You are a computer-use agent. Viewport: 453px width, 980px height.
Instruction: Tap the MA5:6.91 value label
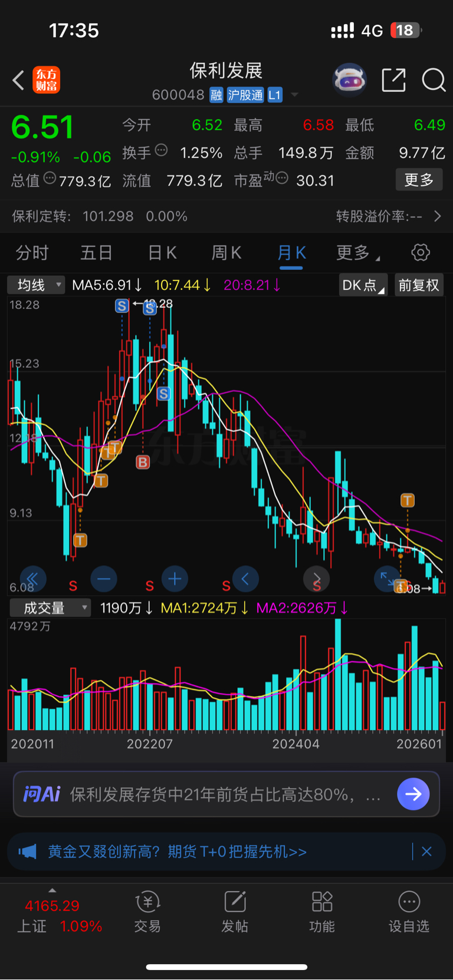click(107, 285)
